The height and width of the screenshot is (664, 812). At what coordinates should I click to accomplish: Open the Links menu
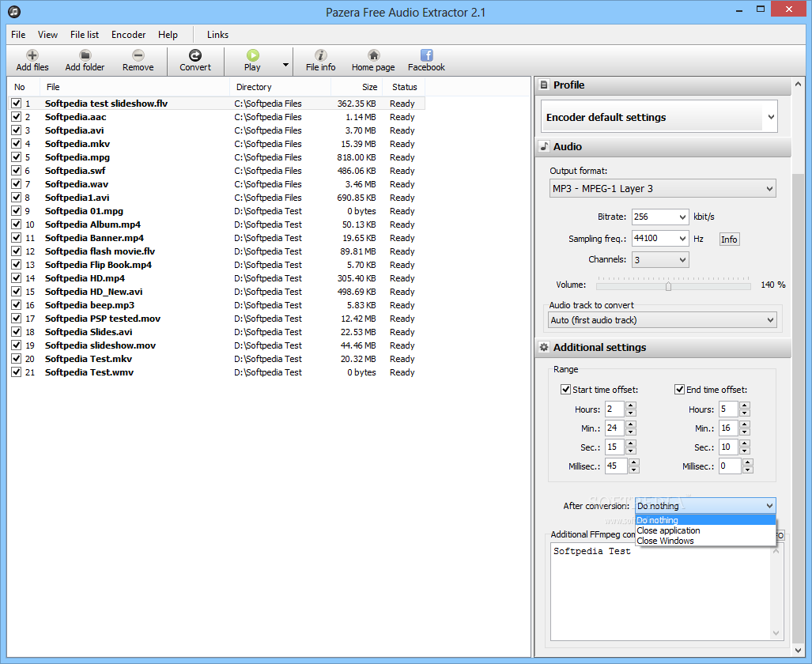217,35
